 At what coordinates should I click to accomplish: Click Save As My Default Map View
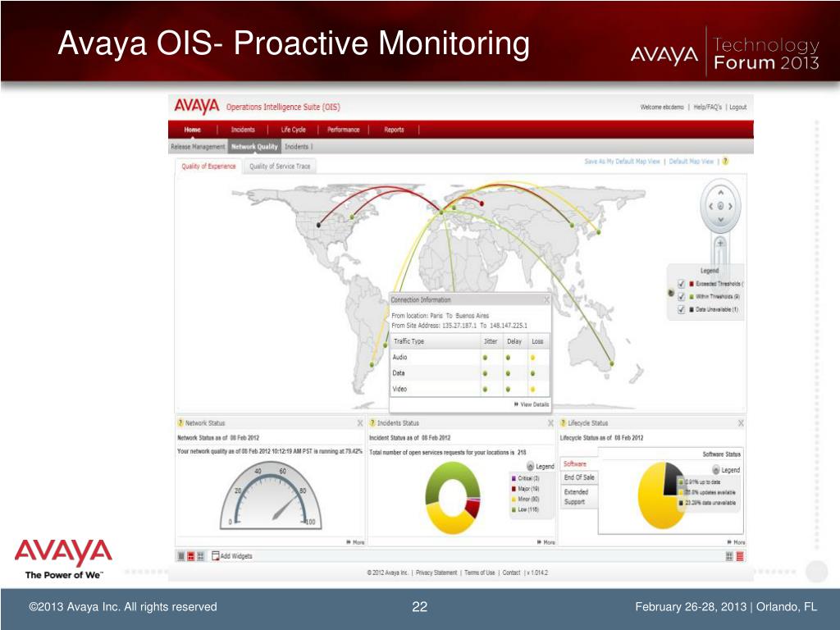pyautogui.click(x=622, y=162)
